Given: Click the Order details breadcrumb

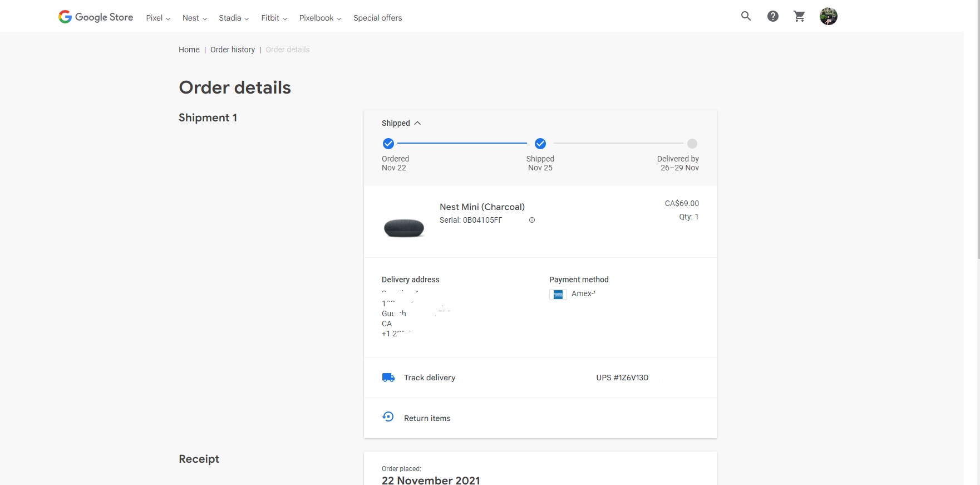Looking at the screenshot, I should tap(288, 50).
